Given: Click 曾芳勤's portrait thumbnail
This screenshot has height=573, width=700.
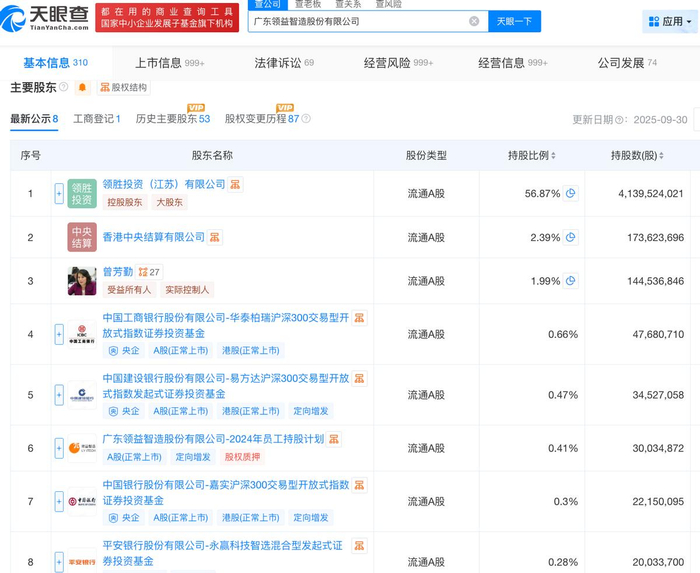Looking at the screenshot, I should (82, 281).
